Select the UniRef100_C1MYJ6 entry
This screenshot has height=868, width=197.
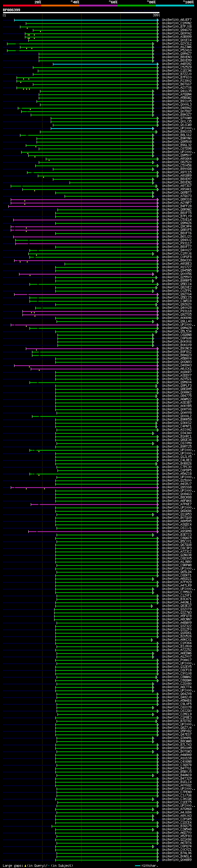(x=176, y=254)
